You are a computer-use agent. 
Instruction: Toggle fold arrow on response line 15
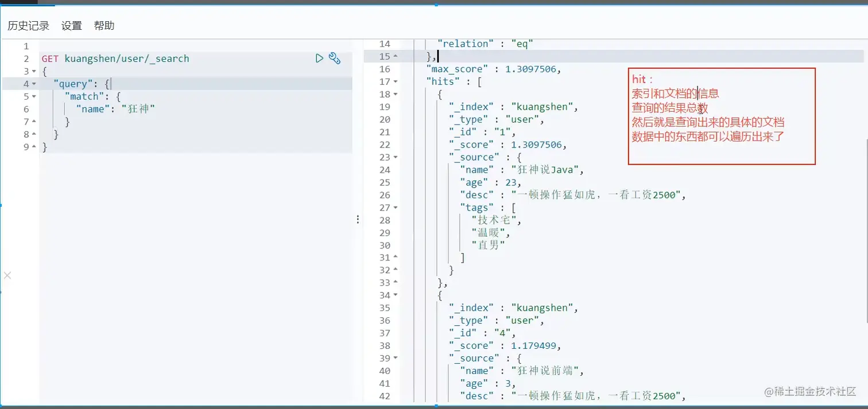click(396, 56)
